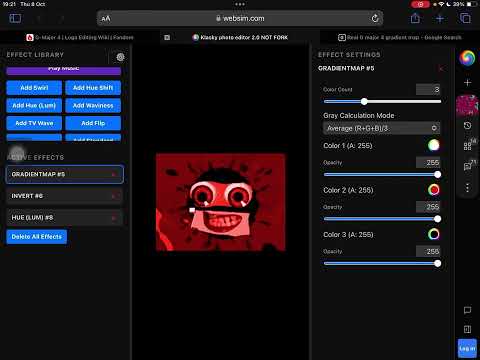Open the Effect Library settings gear
Viewport: 480px width, 360px height.
click(x=120, y=57)
